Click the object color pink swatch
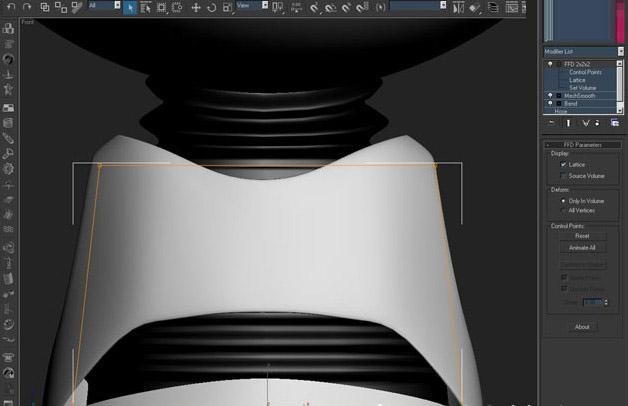Viewport: 628px width, 406px height. 620,20
